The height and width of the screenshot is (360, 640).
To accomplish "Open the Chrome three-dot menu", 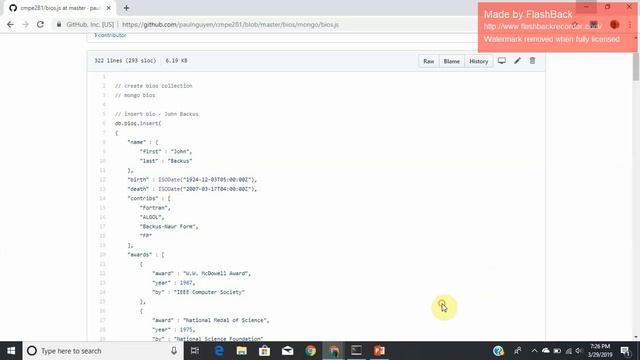I will (x=630, y=25).
